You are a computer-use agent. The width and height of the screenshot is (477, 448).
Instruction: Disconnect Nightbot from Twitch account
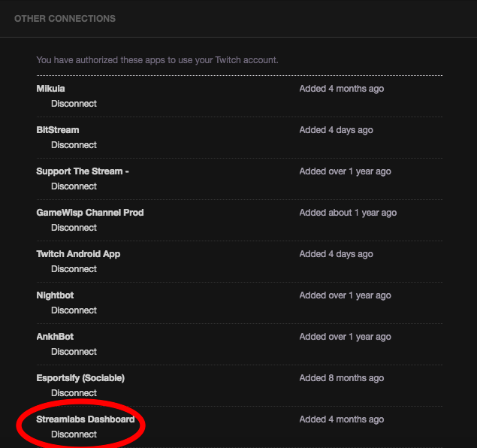coord(74,310)
